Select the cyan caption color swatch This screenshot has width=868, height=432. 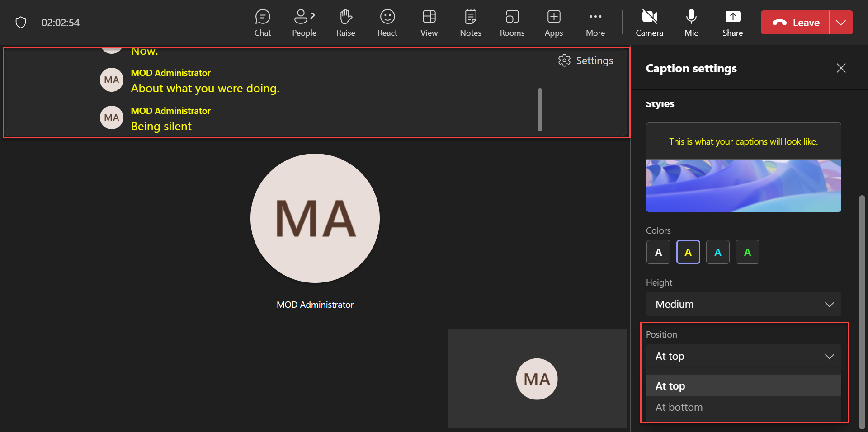(x=717, y=252)
